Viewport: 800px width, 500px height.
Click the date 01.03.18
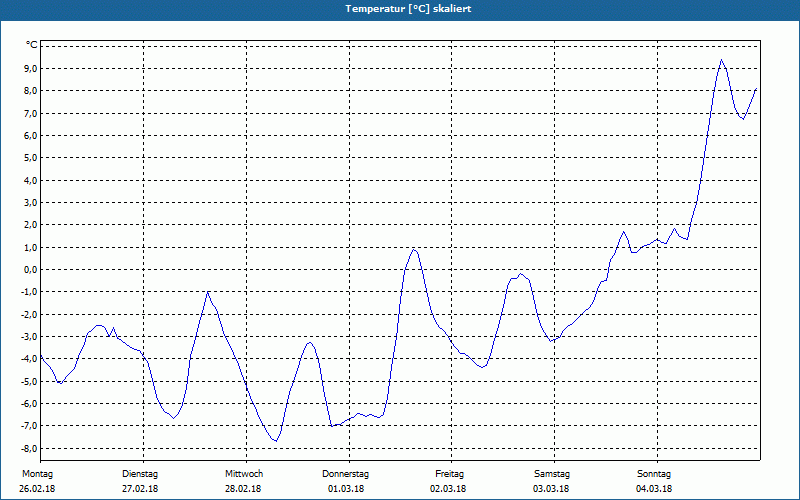pyautogui.click(x=346, y=489)
